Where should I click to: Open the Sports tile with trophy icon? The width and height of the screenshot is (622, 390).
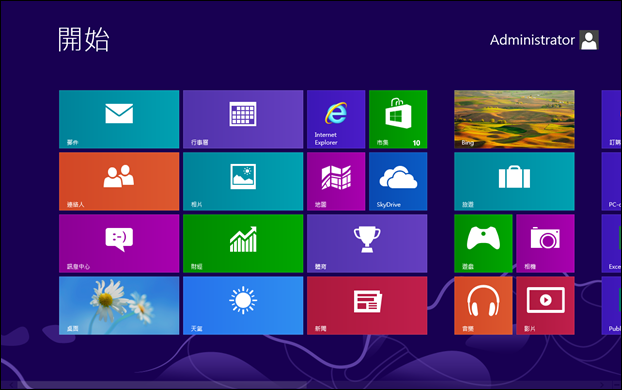(367, 243)
